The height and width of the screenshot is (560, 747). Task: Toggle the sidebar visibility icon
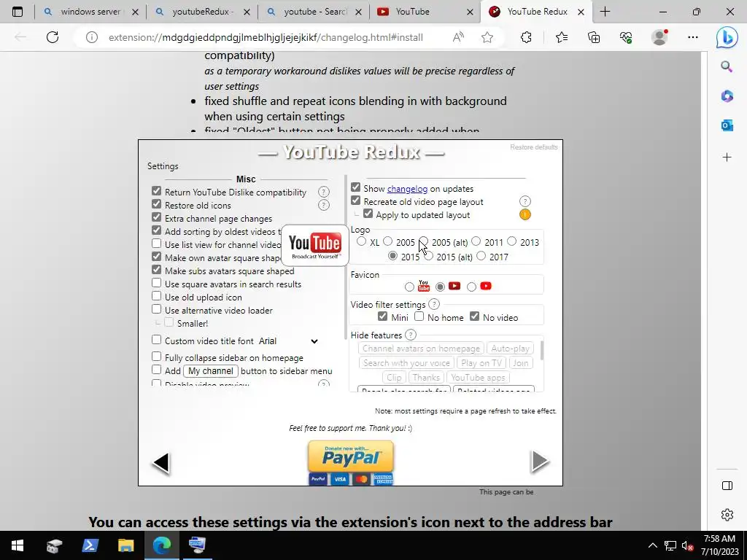click(x=727, y=486)
